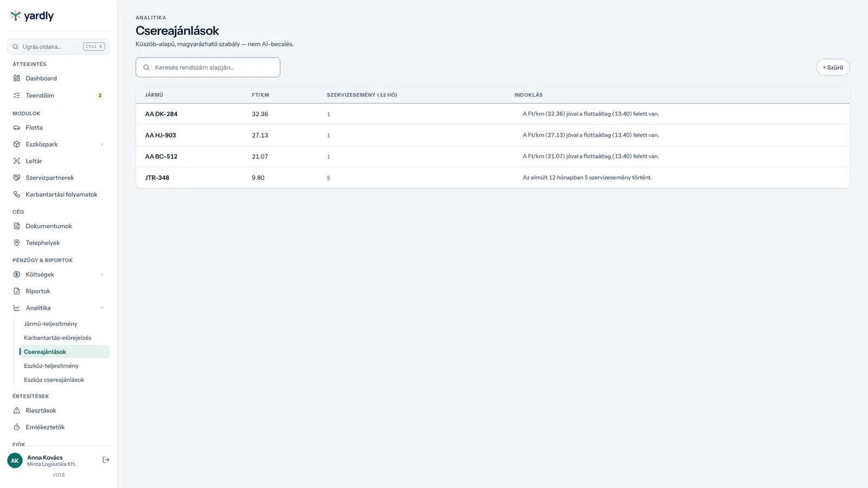Sort by the FT/KM column header
The width and height of the screenshot is (868, 488).
coord(260,95)
